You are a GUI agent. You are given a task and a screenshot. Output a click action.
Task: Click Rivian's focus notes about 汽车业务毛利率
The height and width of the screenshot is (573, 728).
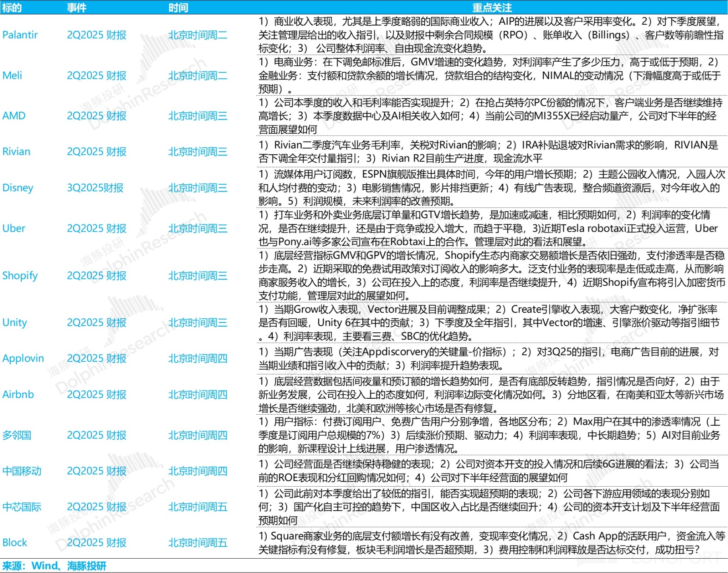click(488, 152)
